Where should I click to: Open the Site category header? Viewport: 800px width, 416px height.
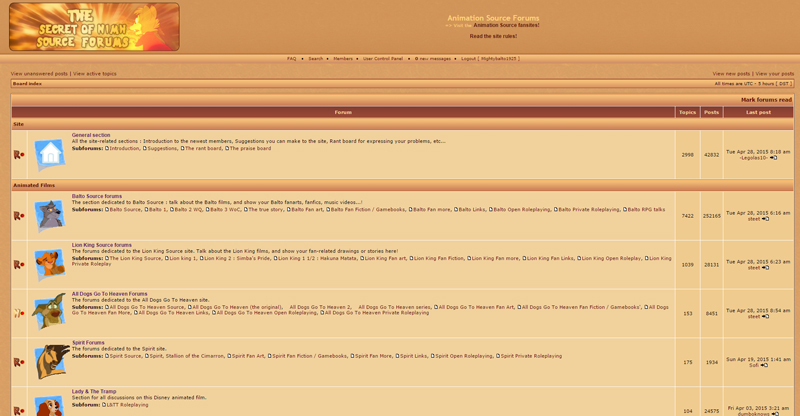(18, 124)
